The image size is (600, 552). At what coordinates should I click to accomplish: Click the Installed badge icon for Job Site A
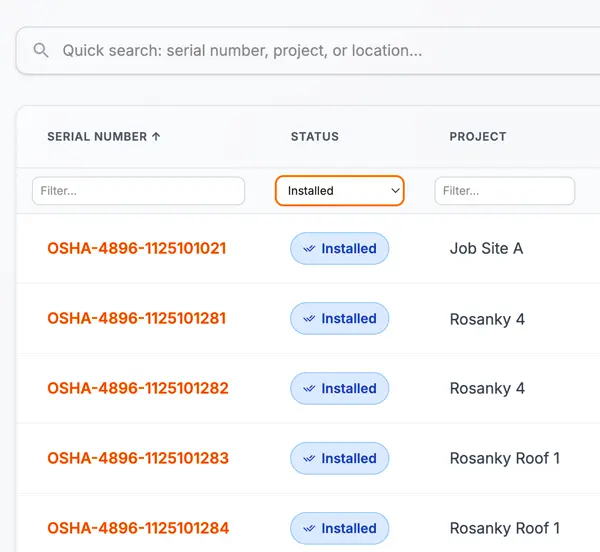309,249
